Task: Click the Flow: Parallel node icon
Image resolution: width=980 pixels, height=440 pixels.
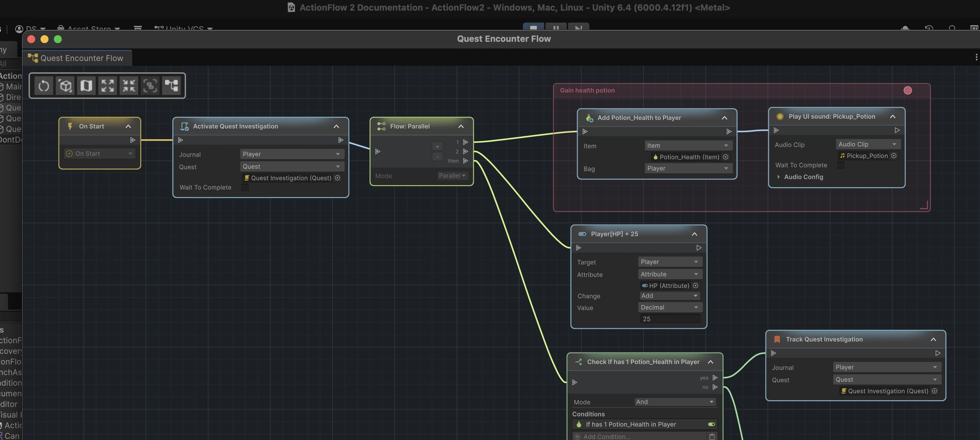Action: pyautogui.click(x=381, y=126)
